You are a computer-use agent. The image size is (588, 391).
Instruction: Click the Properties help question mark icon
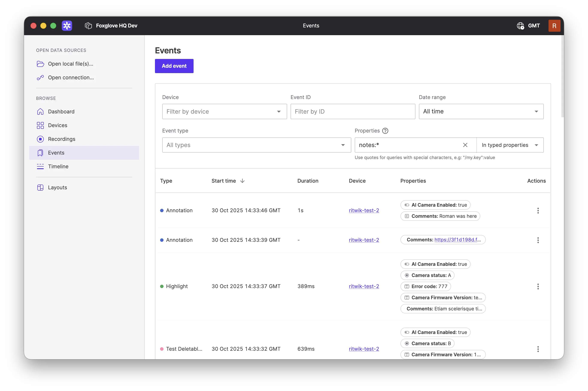pyautogui.click(x=385, y=131)
